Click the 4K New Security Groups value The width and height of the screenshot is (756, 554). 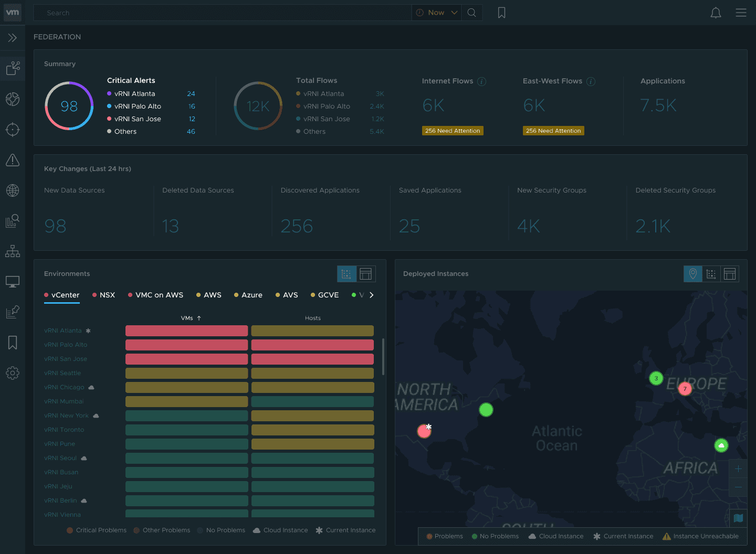pos(529,226)
